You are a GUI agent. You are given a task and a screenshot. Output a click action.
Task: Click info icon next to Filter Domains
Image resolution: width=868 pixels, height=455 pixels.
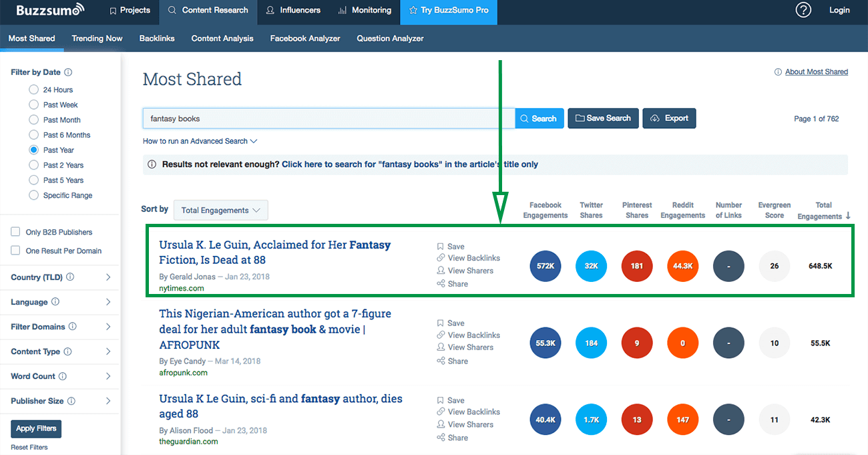[x=73, y=327]
